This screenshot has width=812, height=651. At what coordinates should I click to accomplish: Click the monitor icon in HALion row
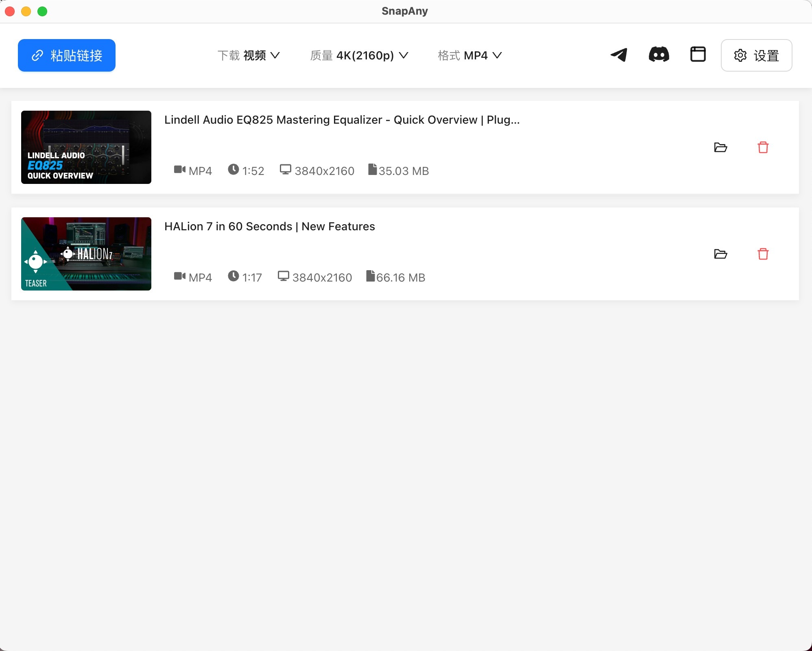pos(284,276)
